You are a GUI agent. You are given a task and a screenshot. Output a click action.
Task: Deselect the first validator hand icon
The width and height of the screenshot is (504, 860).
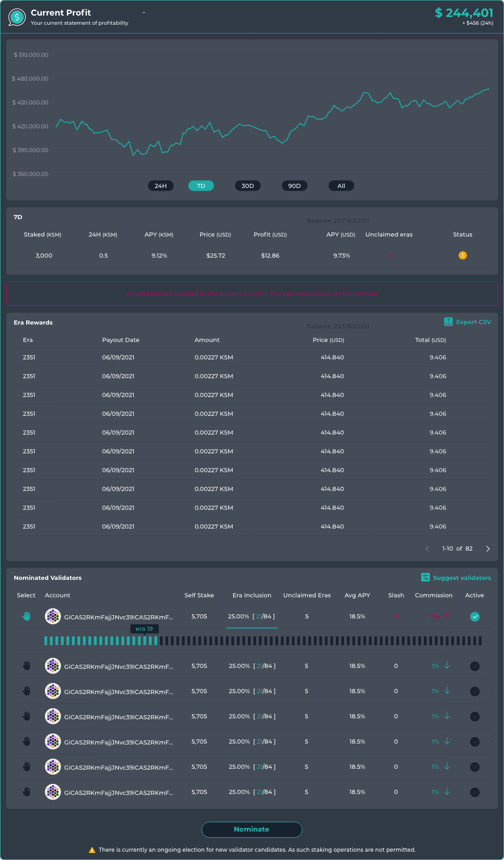[x=27, y=617]
